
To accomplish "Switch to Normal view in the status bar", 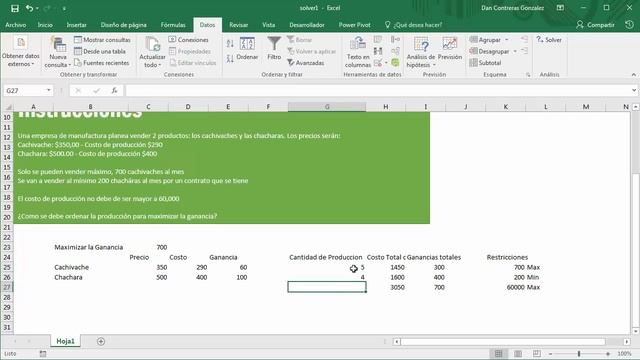I will tap(498, 353).
